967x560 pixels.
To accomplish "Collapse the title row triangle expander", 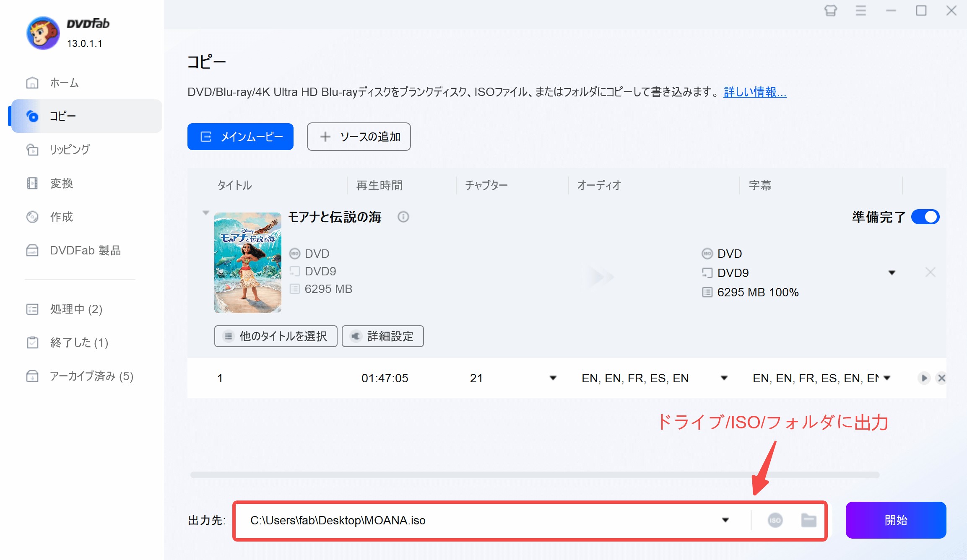I will point(205,213).
